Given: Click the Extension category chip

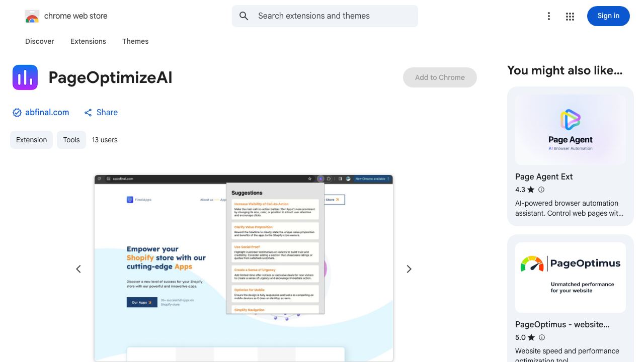Looking at the screenshot, I should (x=31, y=140).
